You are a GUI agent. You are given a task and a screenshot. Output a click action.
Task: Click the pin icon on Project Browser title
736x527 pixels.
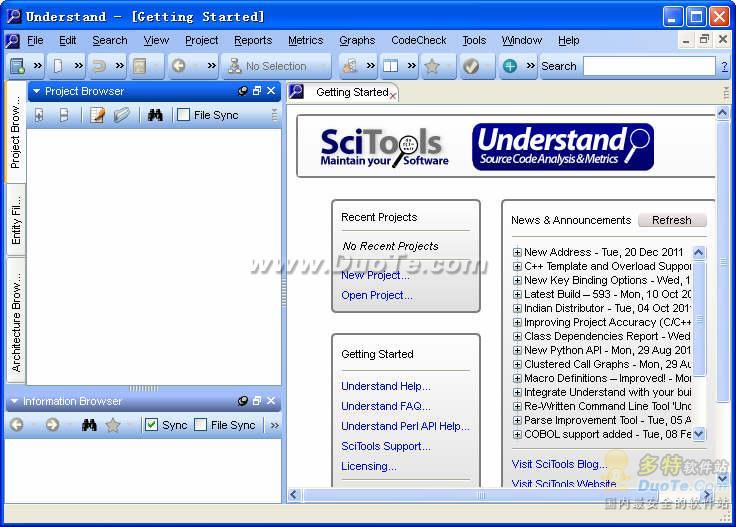tap(243, 91)
